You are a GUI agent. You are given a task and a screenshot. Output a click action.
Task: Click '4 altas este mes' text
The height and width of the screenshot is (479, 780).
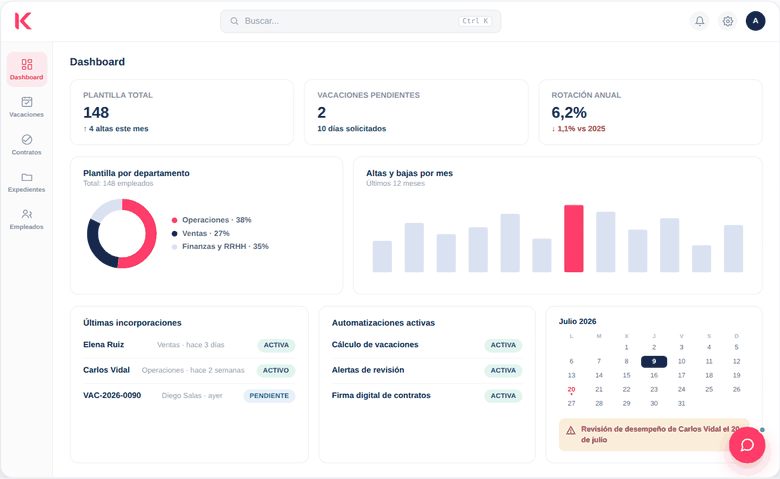(118, 129)
